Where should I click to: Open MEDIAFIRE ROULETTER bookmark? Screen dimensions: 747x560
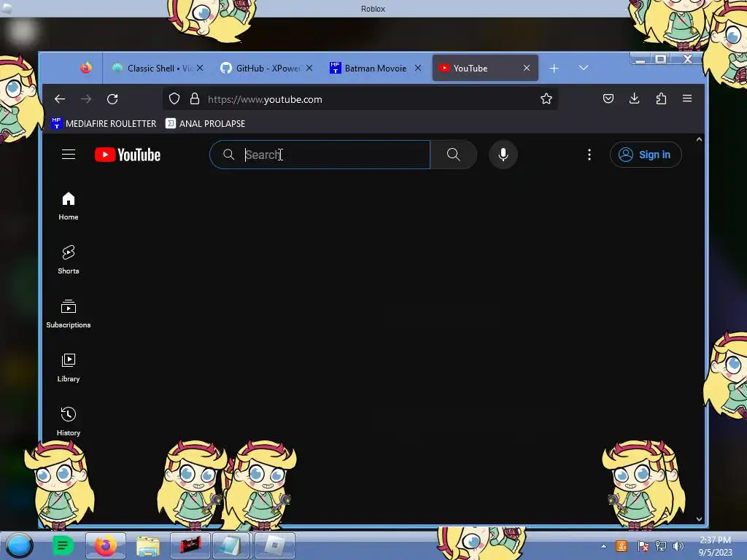click(104, 123)
